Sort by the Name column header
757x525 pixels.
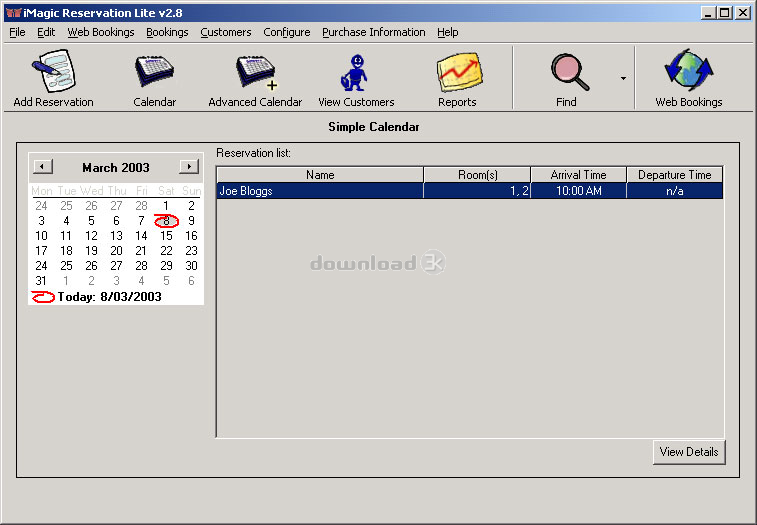(320, 175)
